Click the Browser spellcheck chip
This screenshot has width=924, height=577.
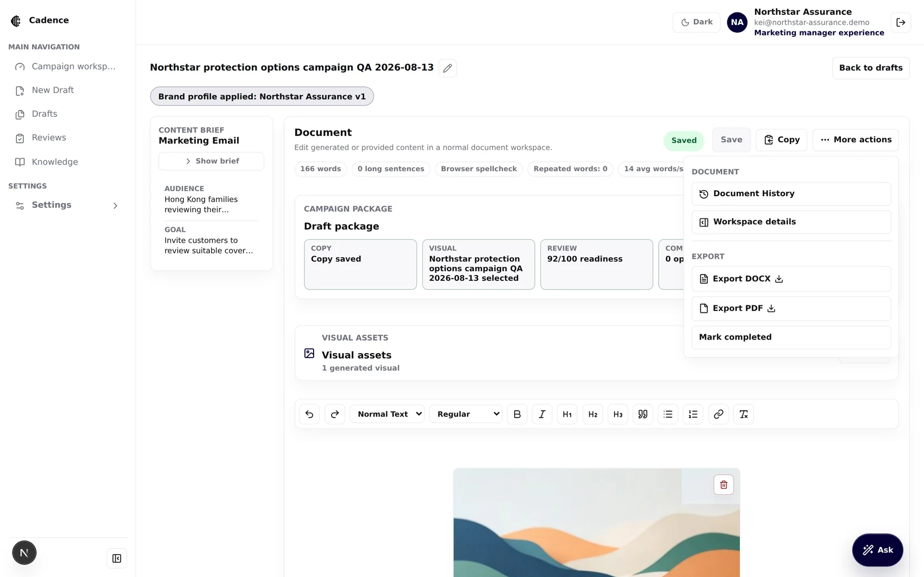tap(479, 169)
